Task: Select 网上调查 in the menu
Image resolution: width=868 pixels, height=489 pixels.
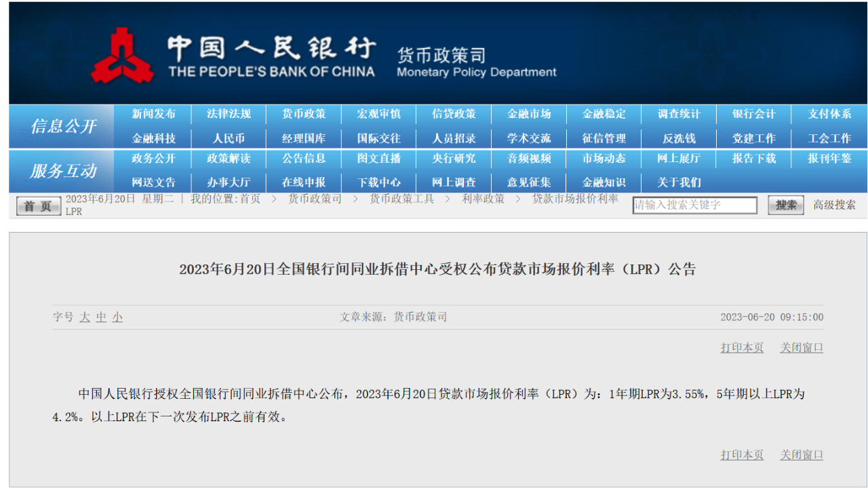Action: pyautogui.click(x=454, y=182)
